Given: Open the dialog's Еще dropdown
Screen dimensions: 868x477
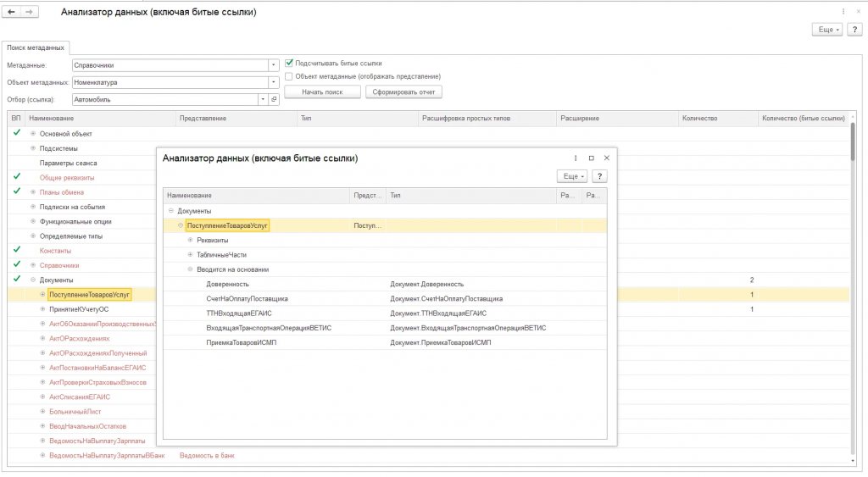Looking at the screenshot, I should pos(572,176).
